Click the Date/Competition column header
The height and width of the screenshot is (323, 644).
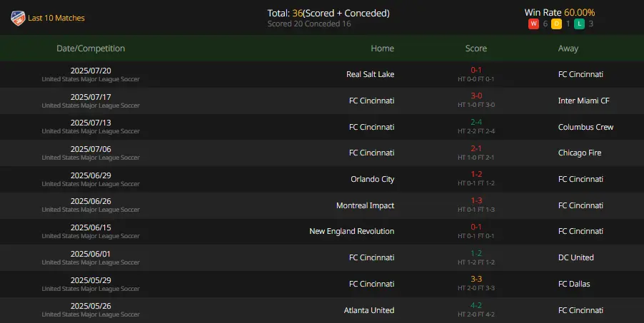91,48
